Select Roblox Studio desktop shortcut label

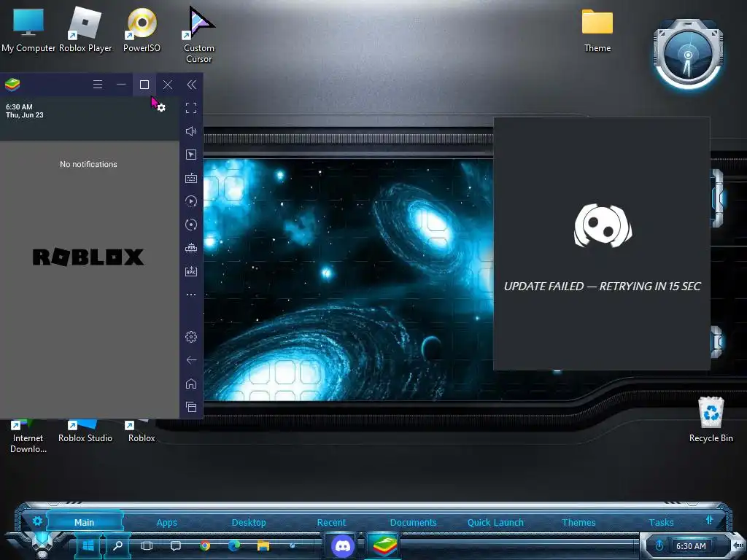coord(85,438)
